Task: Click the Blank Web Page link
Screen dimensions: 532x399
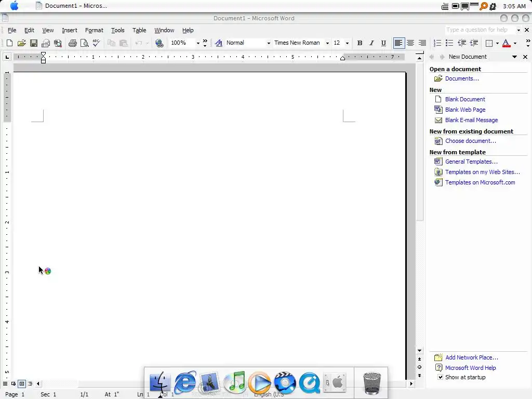Action: tap(465, 110)
